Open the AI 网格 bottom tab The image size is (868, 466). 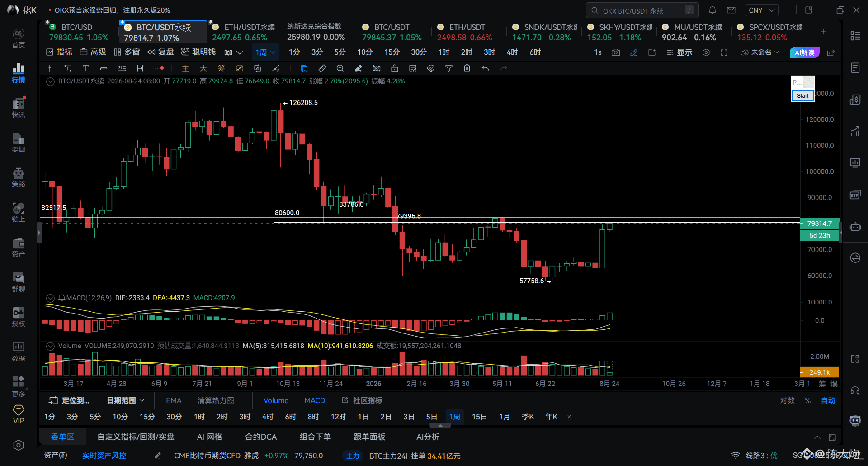pyautogui.click(x=209, y=437)
